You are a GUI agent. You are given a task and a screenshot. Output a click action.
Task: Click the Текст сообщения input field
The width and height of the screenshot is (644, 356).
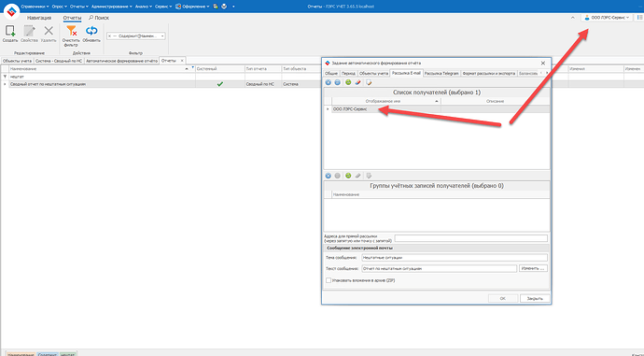(439, 268)
